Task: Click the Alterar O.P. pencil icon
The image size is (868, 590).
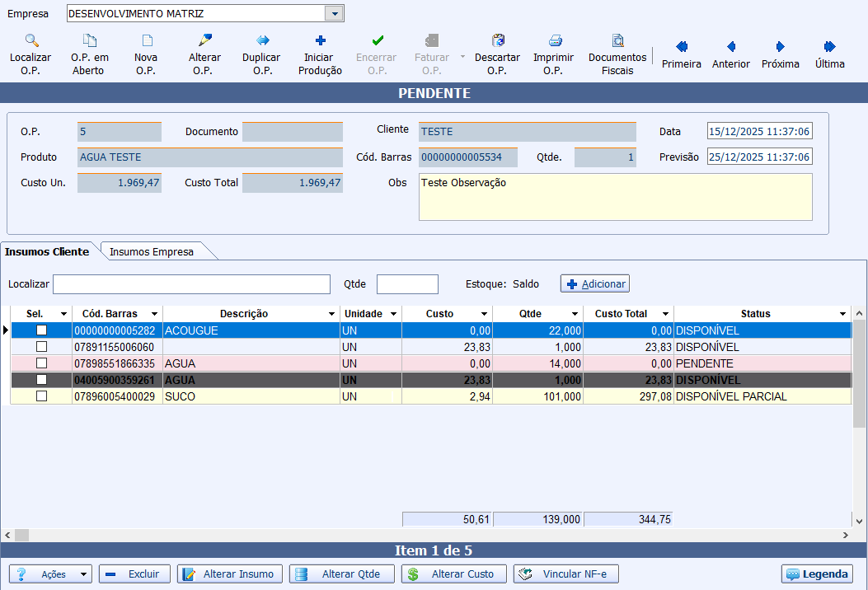Action: click(205, 40)
